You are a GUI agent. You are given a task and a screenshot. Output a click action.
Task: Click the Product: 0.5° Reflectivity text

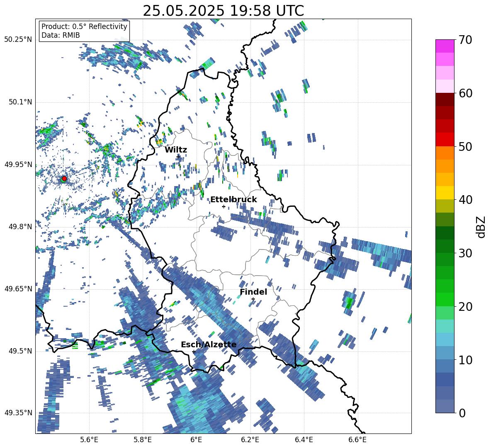coord(84,27)
